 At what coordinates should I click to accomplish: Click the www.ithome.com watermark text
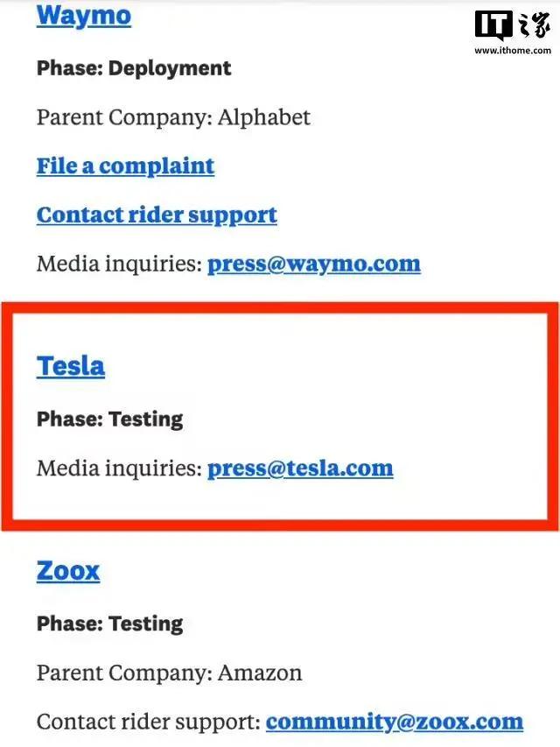(x=510, y=51)
